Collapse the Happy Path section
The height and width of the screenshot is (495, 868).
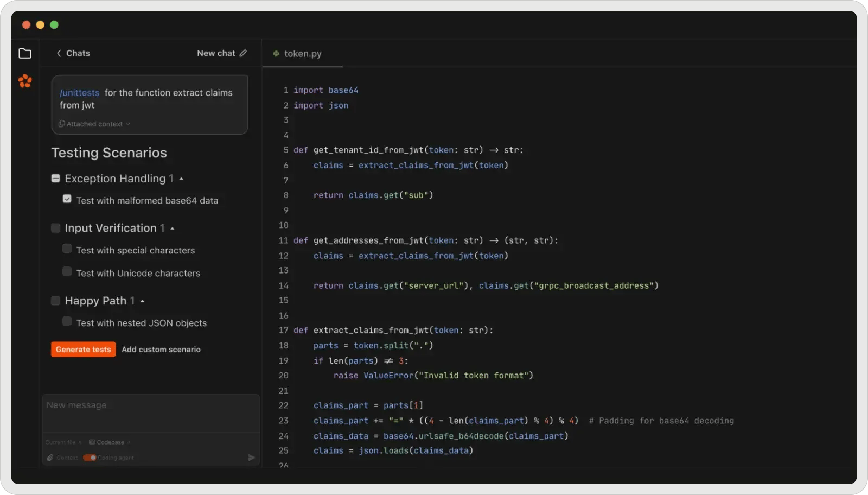click(x=143, y=300)
